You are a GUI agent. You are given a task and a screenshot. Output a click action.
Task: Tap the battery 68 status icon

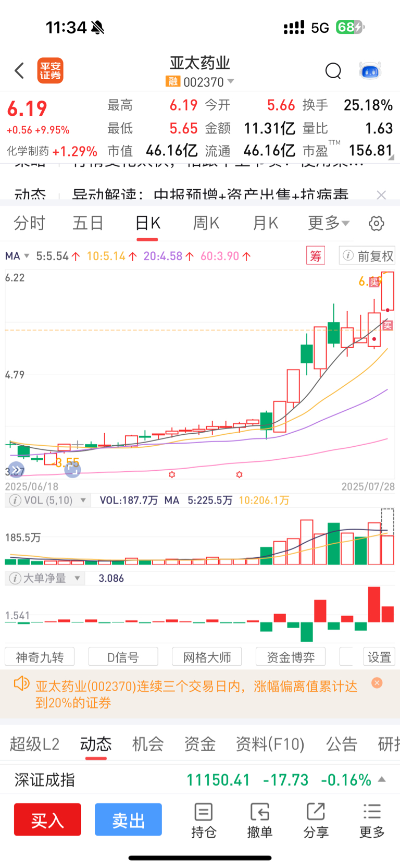[x=350, y=27]
